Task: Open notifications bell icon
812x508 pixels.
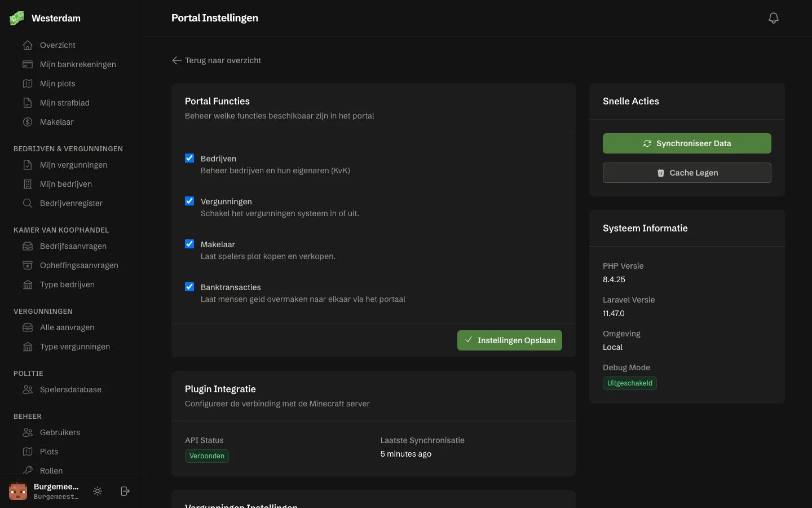Action: coord(774,18)
